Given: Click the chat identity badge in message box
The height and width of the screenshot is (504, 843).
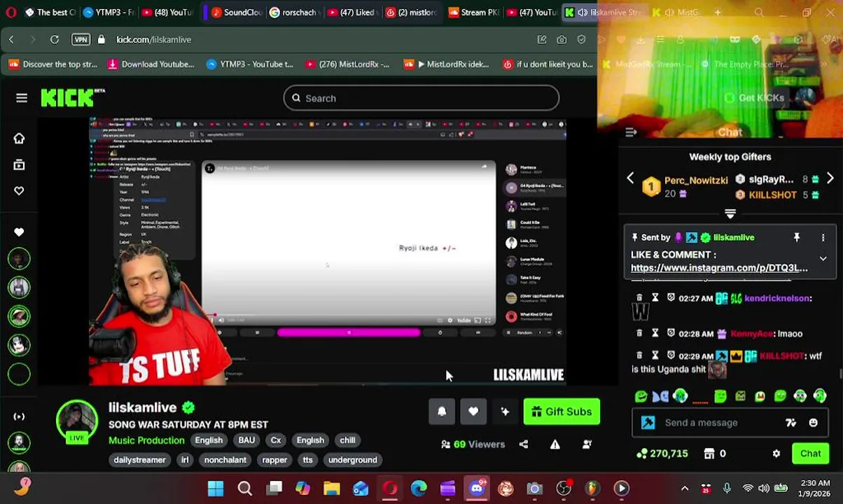Looking at the screenshot, I should coord(648,423).
